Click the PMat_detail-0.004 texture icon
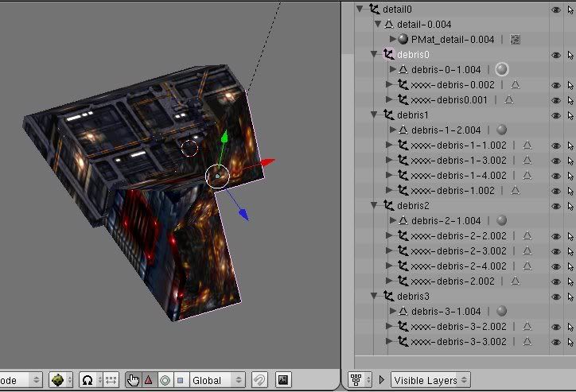This screenshot has height=392, width=576. 516,39
